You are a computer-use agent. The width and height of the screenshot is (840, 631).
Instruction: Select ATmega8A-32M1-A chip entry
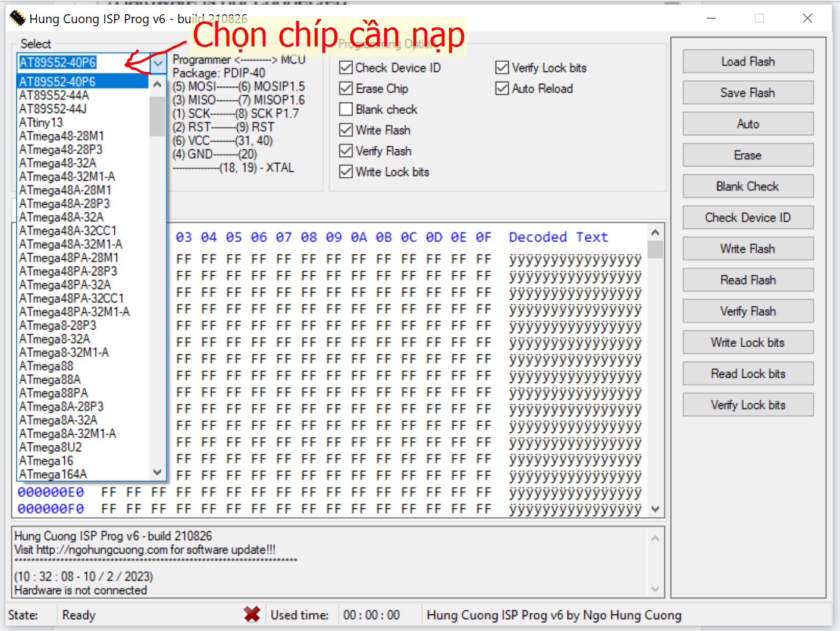(83, 434)
